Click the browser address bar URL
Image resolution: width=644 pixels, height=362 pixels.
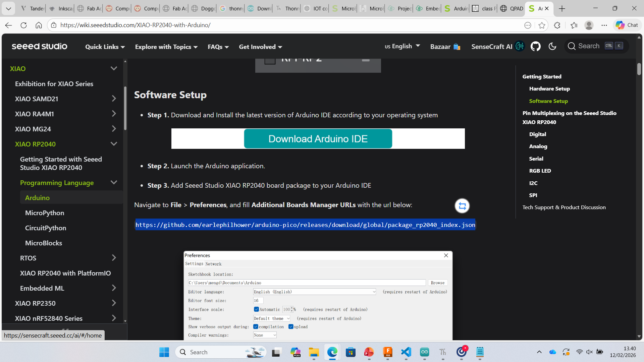(x=136, y=25)
